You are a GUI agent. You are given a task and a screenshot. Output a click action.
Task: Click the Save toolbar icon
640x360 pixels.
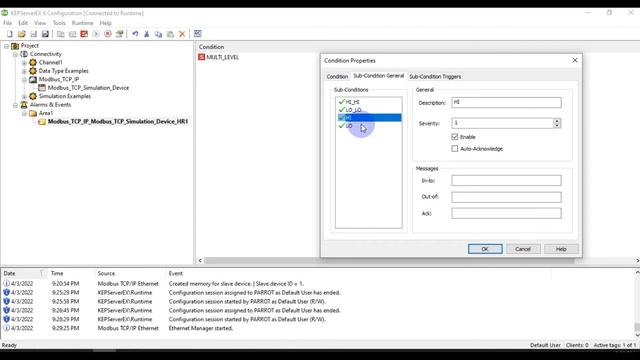point(33,34)
